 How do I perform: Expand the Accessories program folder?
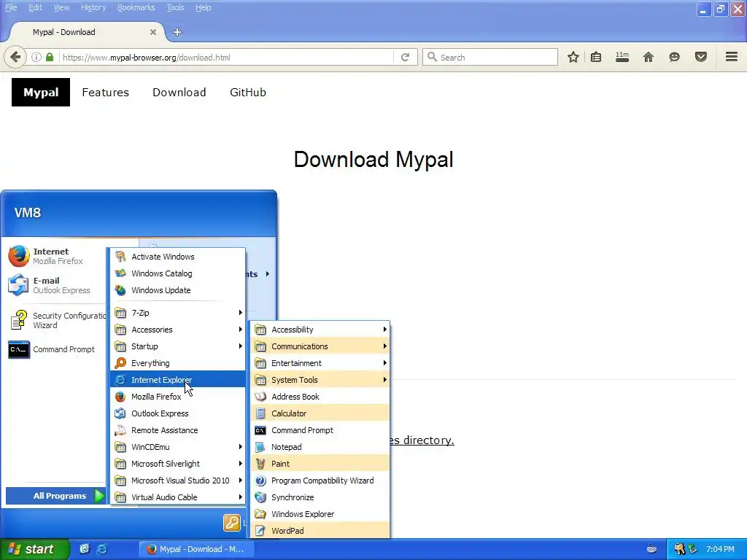(x=178, y=330)
